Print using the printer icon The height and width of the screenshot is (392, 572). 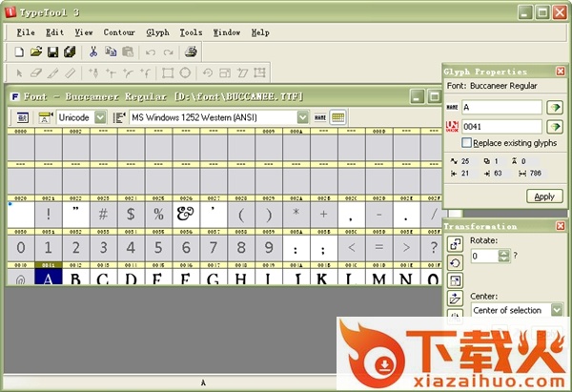[191, 52]
